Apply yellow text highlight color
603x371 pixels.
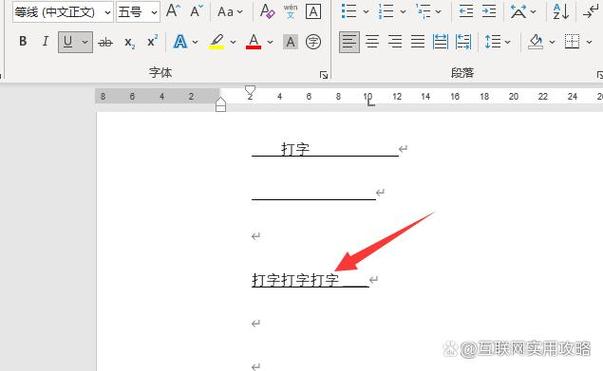click(217, 42)
